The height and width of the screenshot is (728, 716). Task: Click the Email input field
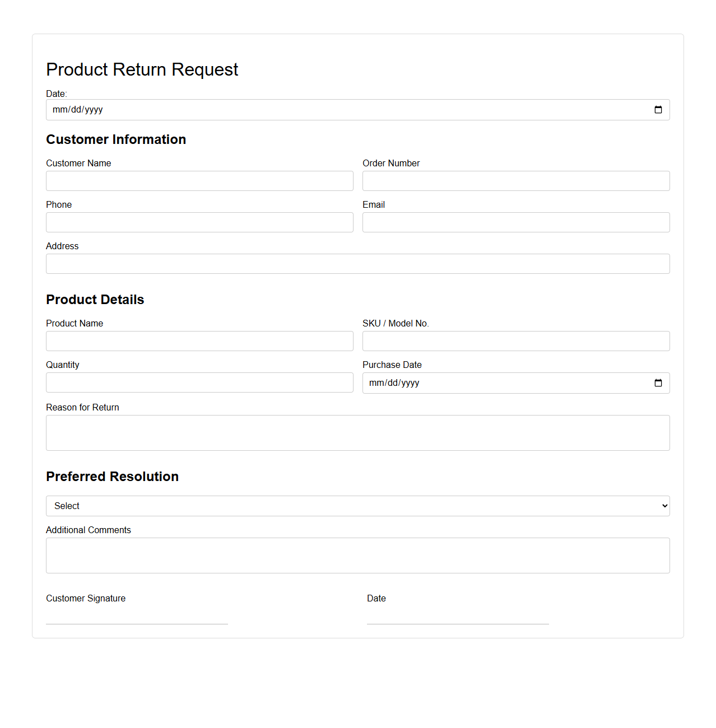point(515,222)
